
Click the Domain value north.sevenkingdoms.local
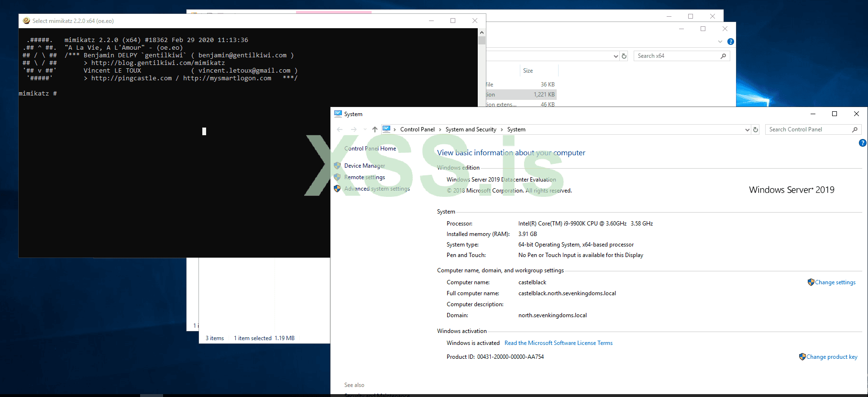pos(552,315)
